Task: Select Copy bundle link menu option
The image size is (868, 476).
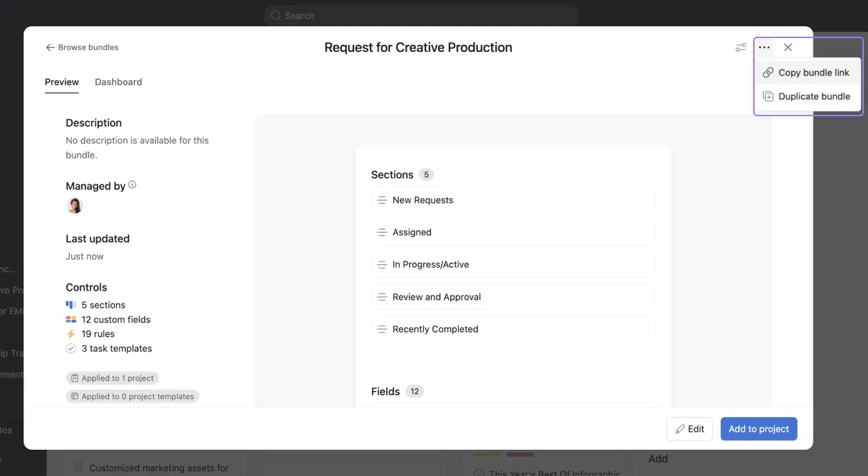Action: pyautogui.click(x=806, y=73)
